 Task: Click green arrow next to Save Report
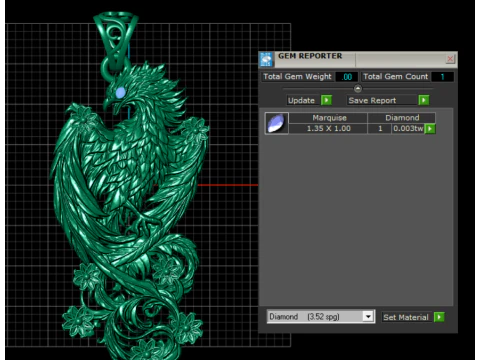click(424, 100)
